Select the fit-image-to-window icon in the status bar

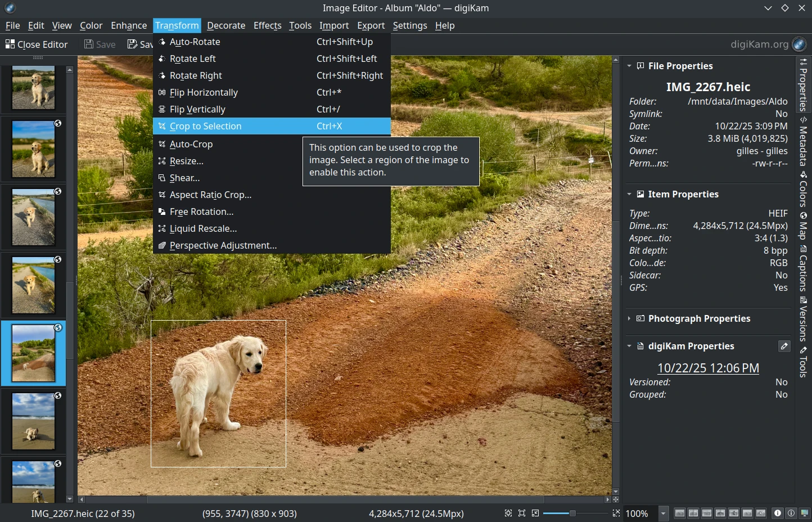pyautogui.click(x=507, y=513)
